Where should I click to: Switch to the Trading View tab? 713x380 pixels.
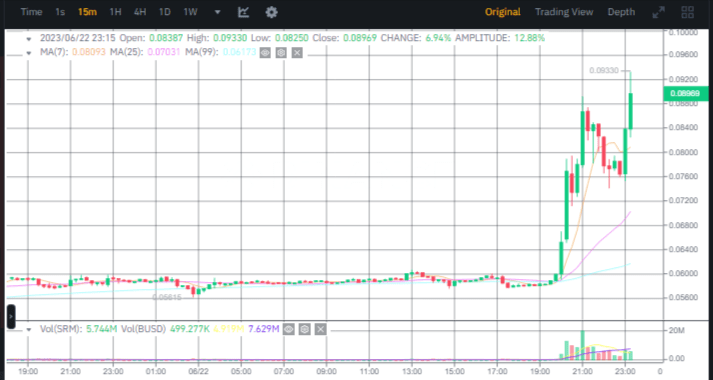coord(564,12)
